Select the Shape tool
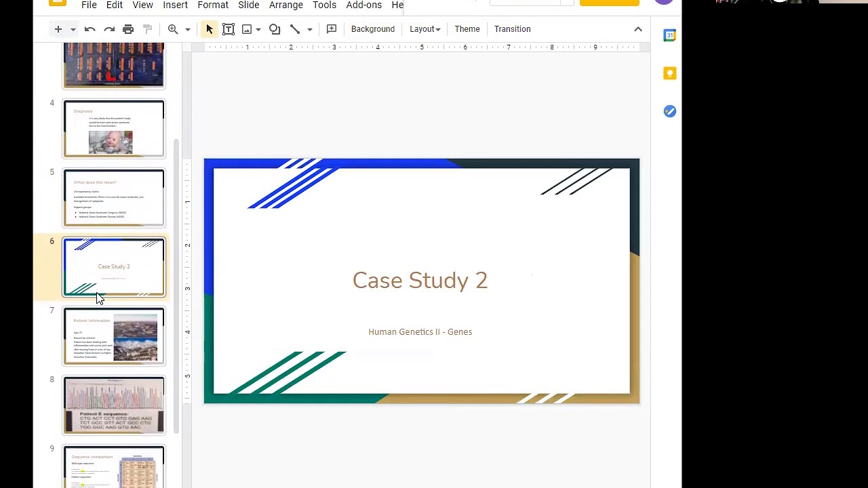This screenshot has height=488, width=868. point(275,29)
